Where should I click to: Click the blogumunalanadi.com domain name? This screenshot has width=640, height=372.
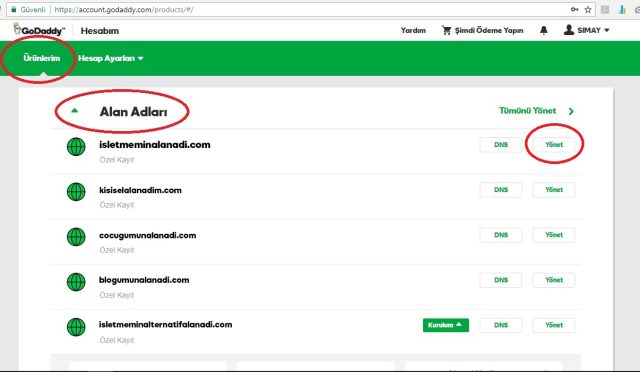point(144,280)
